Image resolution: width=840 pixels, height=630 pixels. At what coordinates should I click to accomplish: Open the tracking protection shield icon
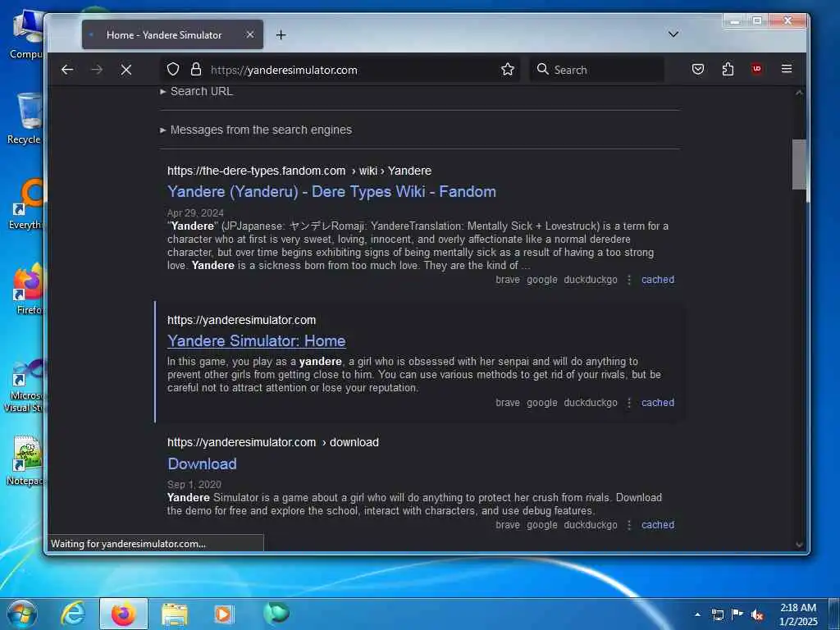[173, 69]
